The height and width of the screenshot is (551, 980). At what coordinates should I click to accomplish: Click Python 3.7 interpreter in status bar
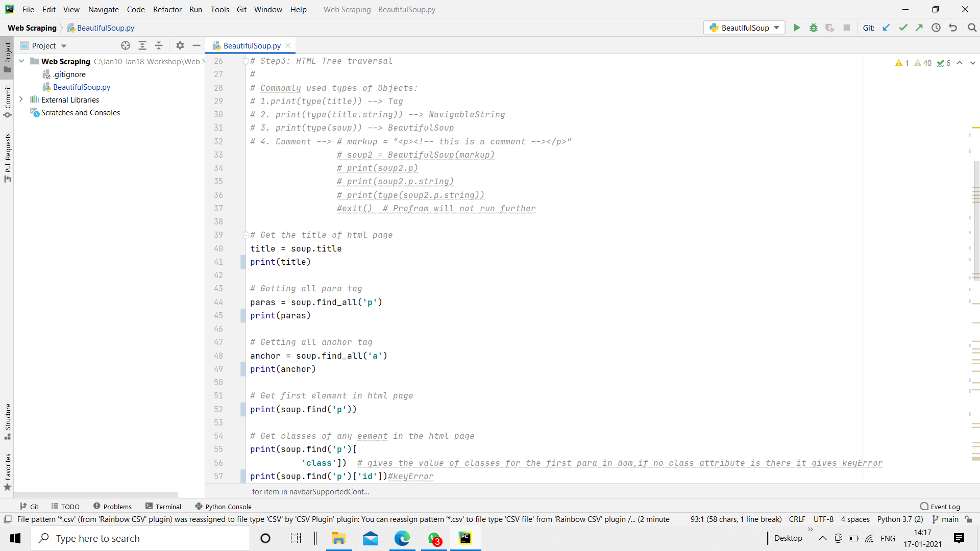point(900,519)
